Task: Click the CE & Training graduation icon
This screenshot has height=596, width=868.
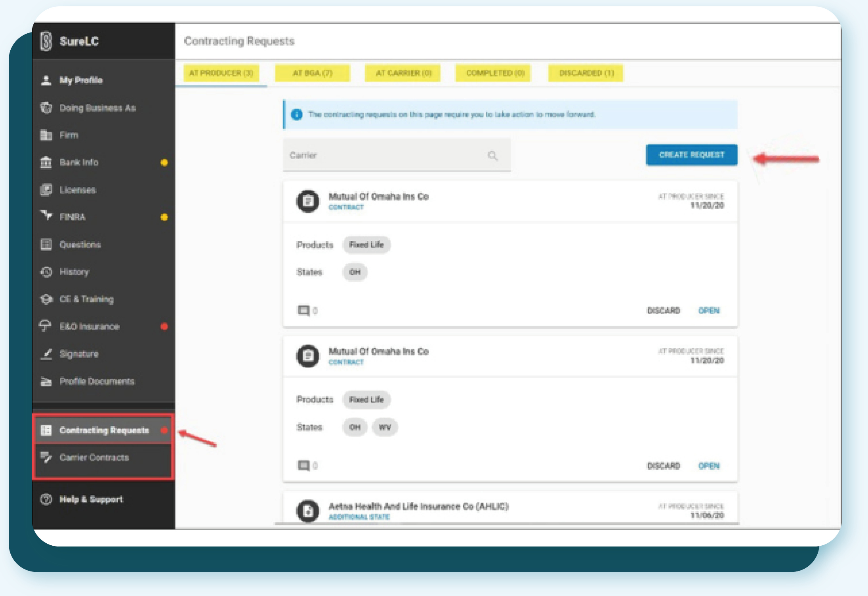Action: (x=46, y=299)
